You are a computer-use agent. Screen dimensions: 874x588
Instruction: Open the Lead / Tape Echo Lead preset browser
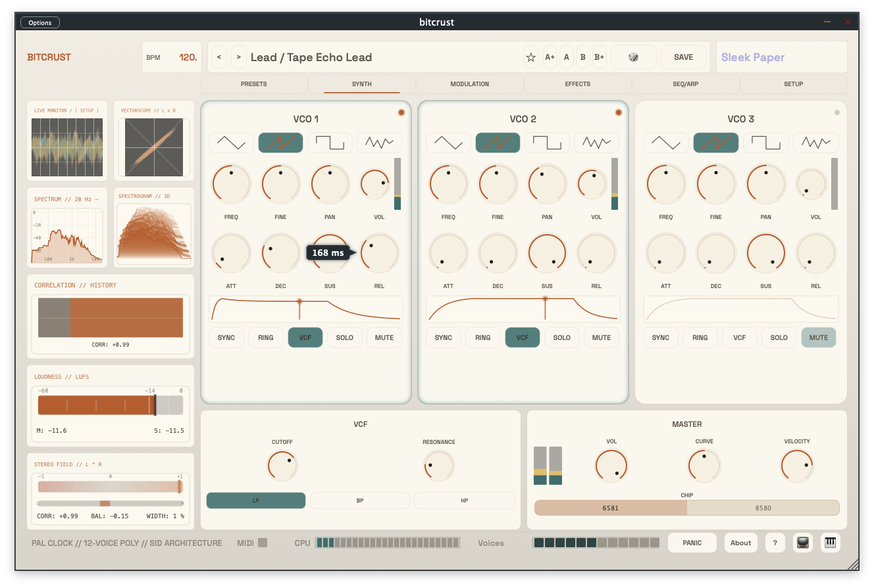click(309, 57)
